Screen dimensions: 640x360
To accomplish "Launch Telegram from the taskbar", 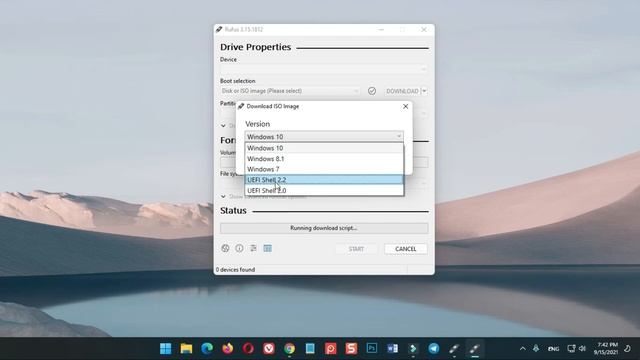I will pyautogui.click(x=433, y=349).
